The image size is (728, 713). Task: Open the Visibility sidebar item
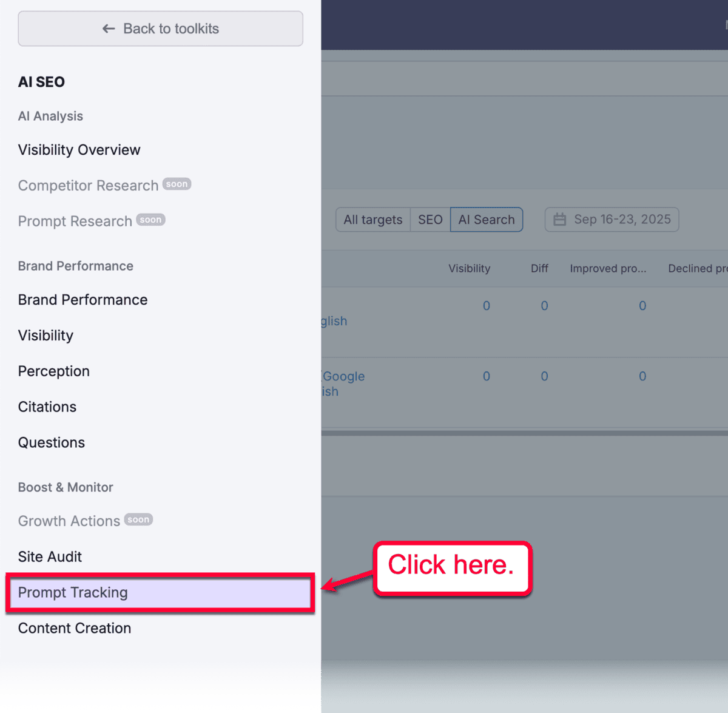point(45,336)
